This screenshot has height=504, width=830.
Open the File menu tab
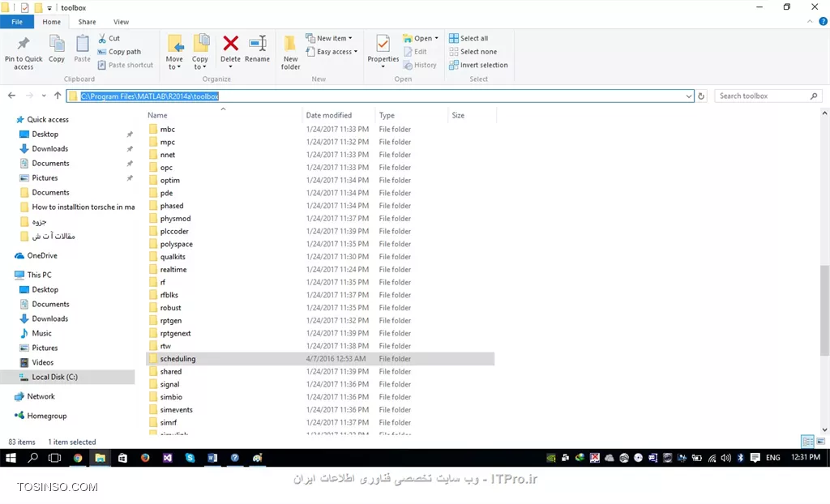tap(17, 22)
